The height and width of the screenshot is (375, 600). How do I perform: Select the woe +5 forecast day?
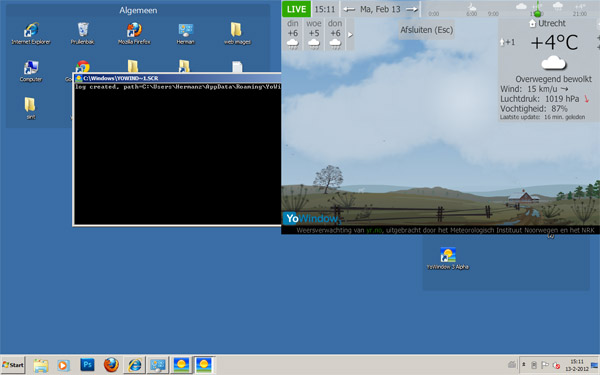tap(313, 34)
